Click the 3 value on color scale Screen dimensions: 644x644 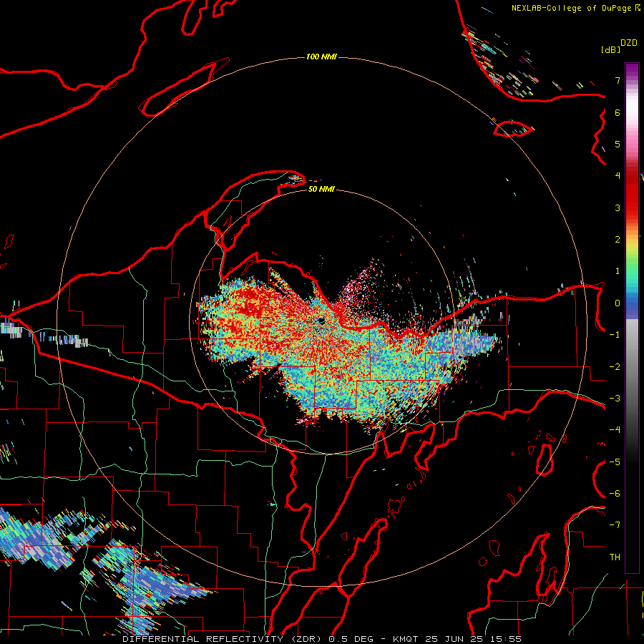click(618, 208)
